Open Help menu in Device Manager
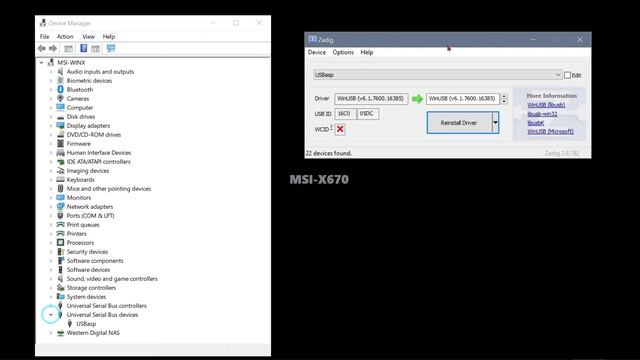The height and width of the screenshot is (360, 640). coord(109,37)
